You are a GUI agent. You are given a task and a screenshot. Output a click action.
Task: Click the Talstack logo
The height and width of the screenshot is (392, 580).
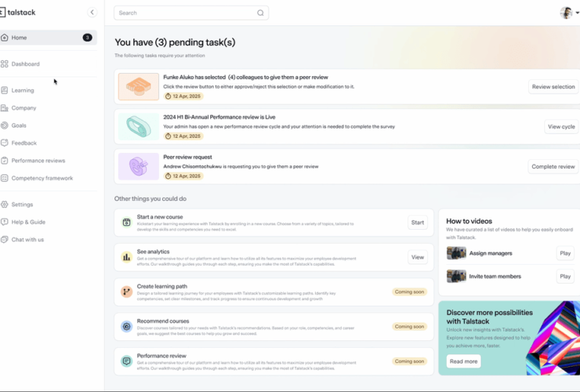point(18,12)
